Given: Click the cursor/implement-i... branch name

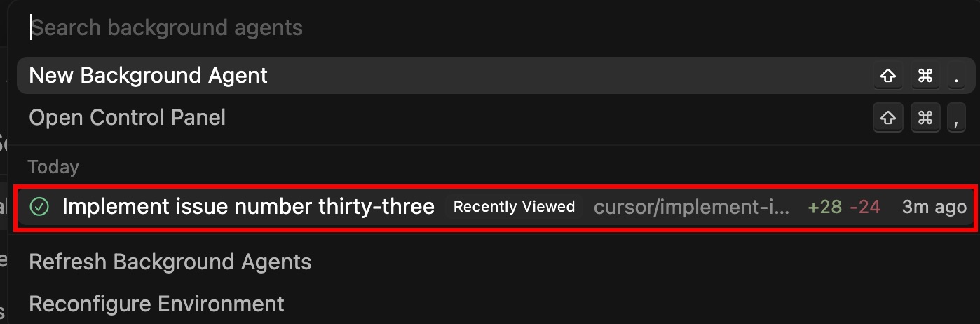Looking at the screenshot, I should [x=691, y=207].
